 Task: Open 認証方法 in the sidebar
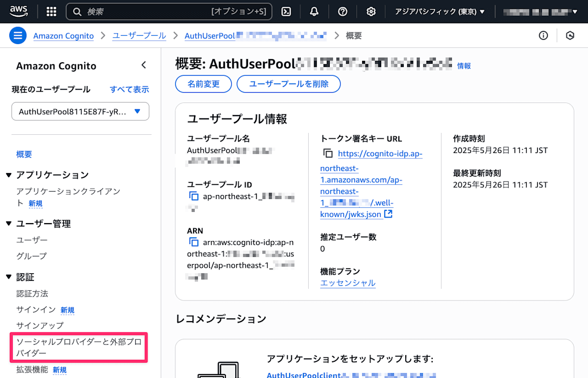[32, 293]
